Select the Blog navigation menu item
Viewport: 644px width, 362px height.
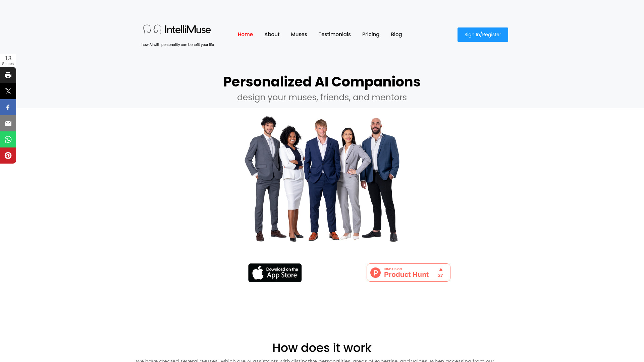click(x=396, y=35)
